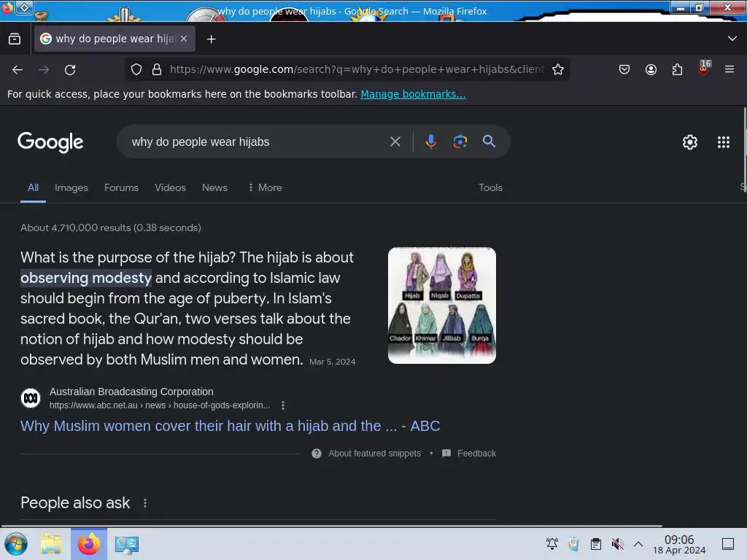The height and width of the screenshot is (560, 747).
Task: Open system settings taskbar icon
Action: pyautogui.click(x=127, y=544)
